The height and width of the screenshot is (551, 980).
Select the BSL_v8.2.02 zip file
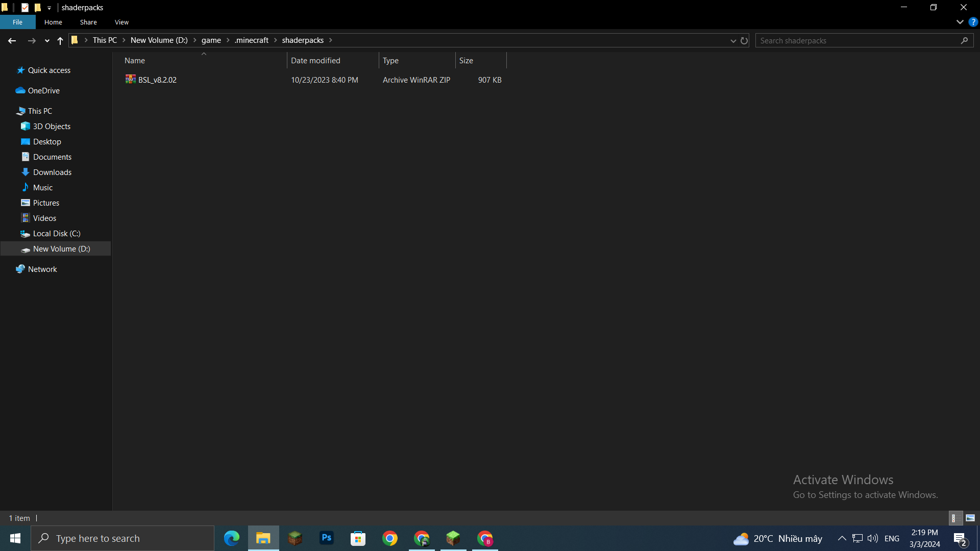pos(157,80)
